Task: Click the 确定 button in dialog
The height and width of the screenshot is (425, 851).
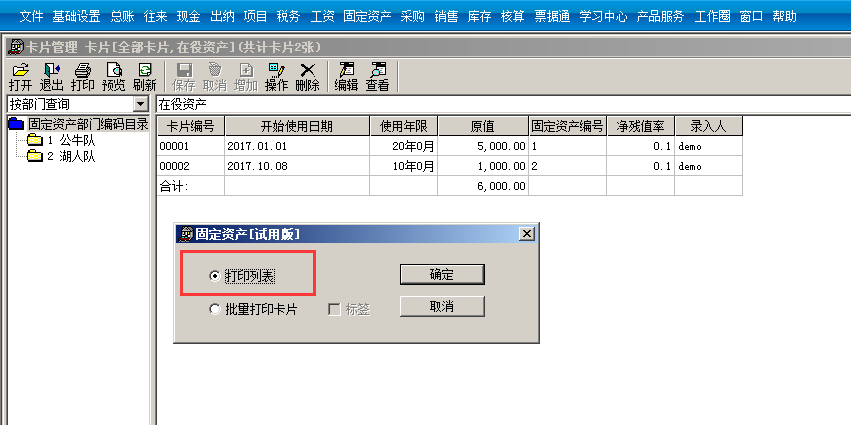Action: click(441, 274)
